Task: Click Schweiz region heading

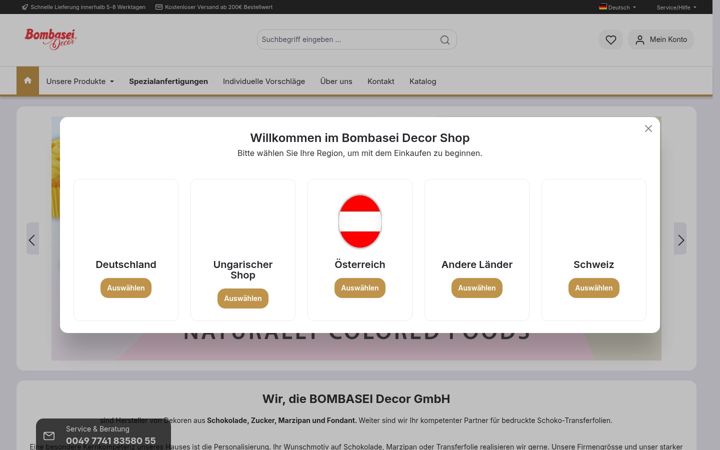Action: click(x=594, y=264)
